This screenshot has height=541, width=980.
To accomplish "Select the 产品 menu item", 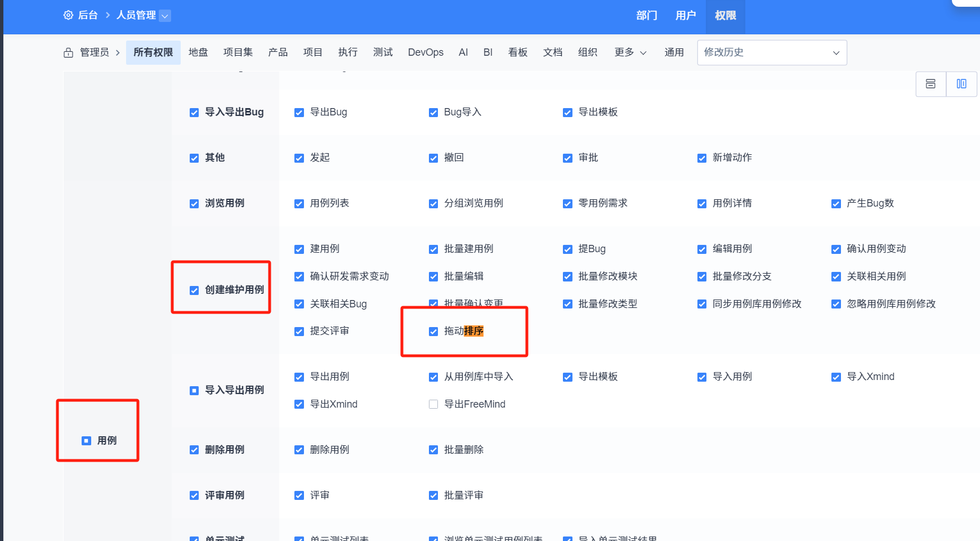I will 278,52.
